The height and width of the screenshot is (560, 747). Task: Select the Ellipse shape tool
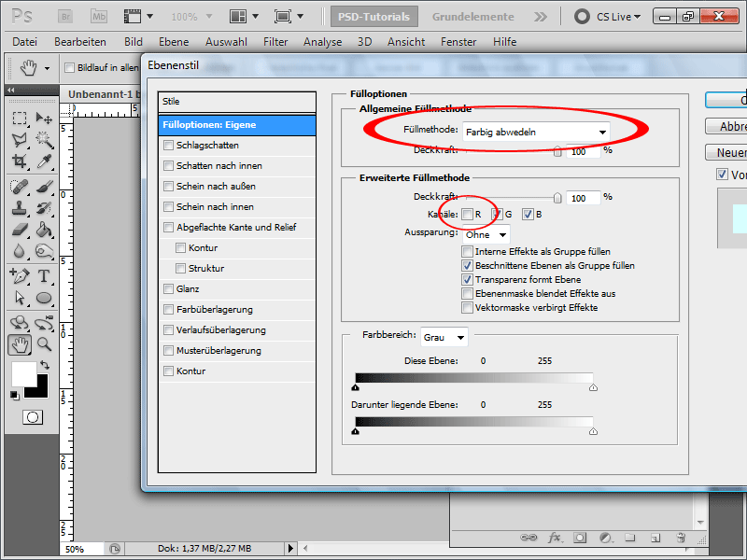point(44,298)
